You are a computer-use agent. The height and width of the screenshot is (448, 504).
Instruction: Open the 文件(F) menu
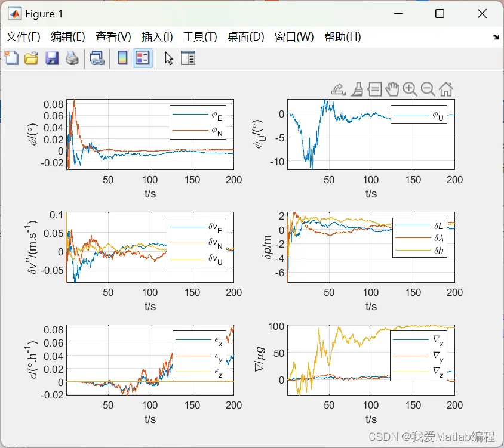pos(23,36)
